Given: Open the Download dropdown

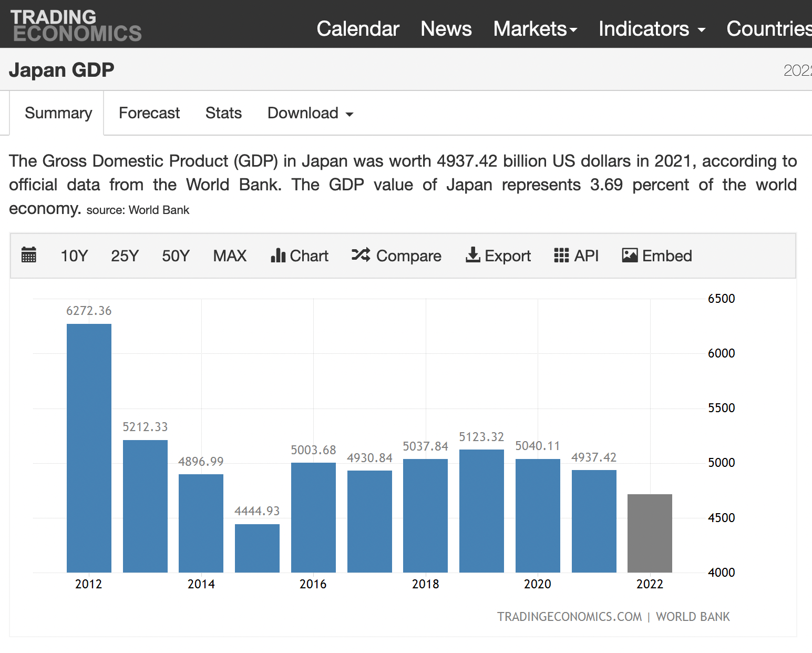Looking at the screenshot, I should pos(311,113).
